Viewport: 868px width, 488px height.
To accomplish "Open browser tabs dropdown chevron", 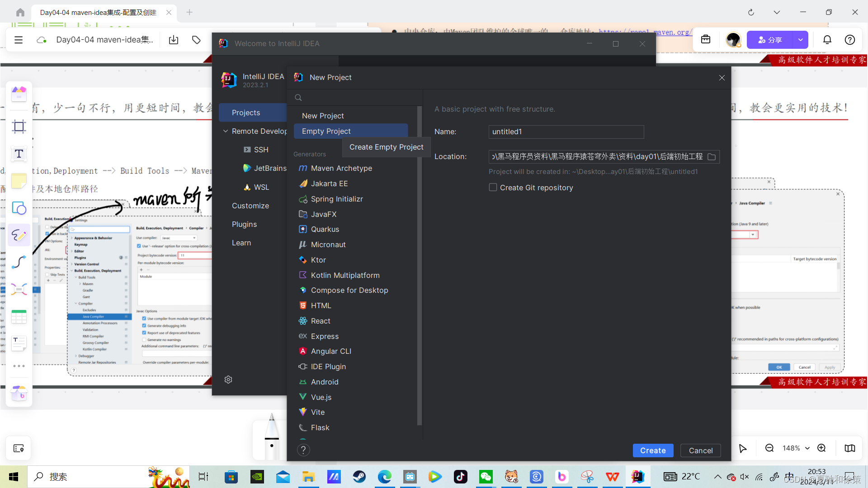I will 777,12.
